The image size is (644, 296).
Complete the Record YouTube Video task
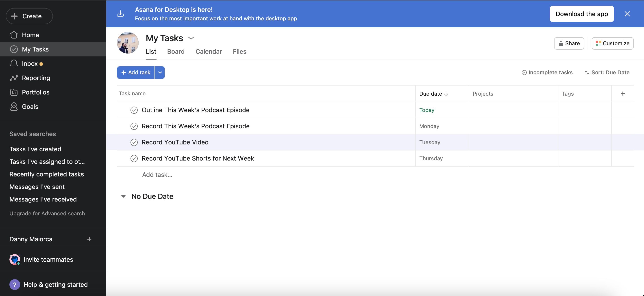point(134,142)
